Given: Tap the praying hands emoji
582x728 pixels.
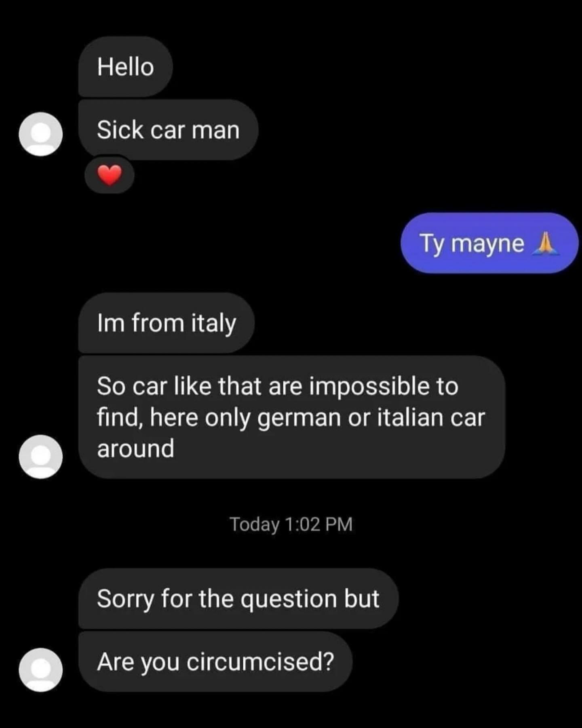Looking at the screenshot, I should point(546,243).
